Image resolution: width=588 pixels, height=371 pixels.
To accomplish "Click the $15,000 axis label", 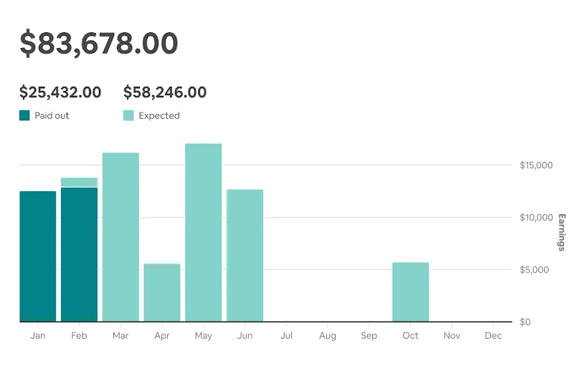I will point(536,165).
